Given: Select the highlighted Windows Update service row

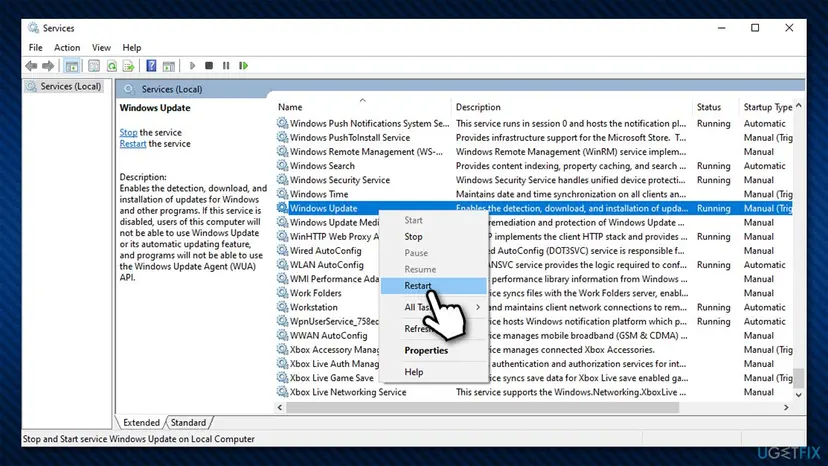Looking at the screenshot, I should [x=534, y=208].
